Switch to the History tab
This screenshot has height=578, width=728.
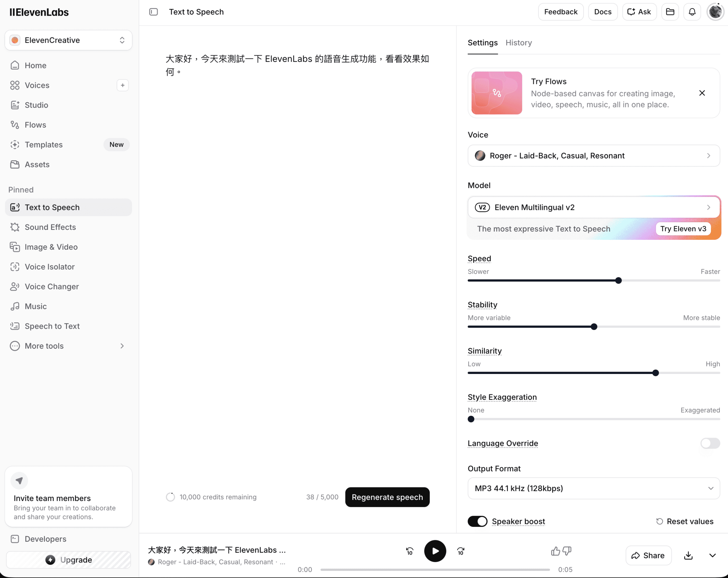[x=519, y=43]
